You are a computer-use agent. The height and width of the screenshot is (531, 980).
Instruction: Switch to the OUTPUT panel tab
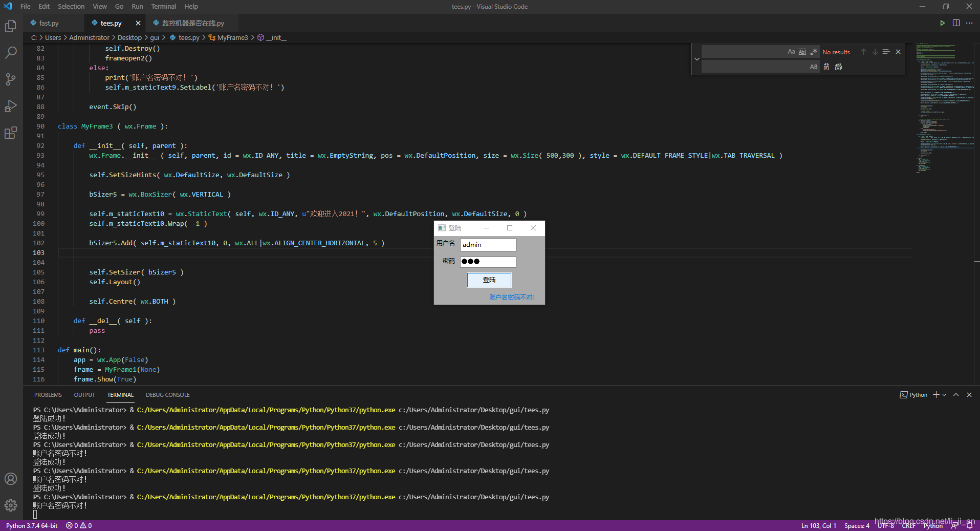pos(84,395)
